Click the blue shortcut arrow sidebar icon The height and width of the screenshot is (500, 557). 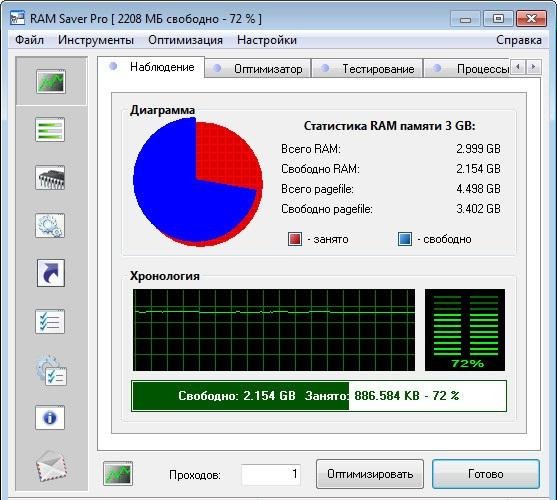pos(51,273)
